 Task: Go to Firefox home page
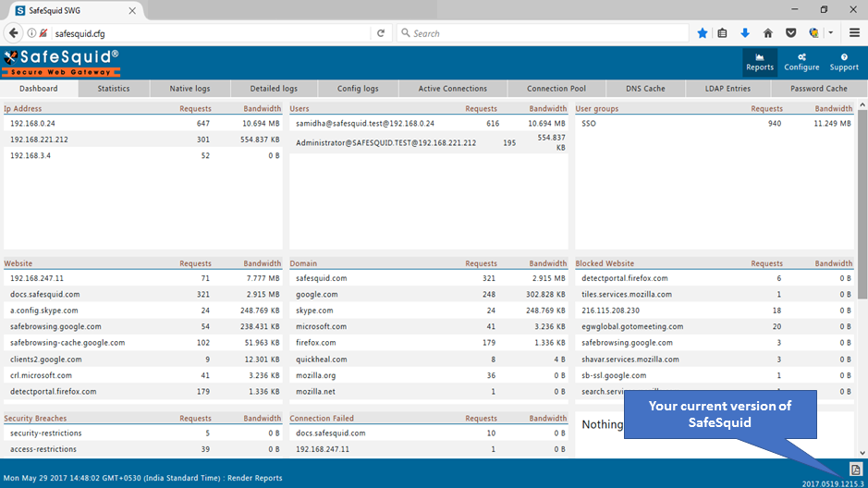768,33
